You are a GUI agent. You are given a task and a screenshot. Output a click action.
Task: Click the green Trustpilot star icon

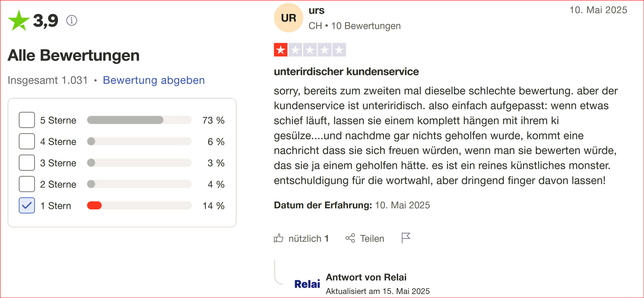(x=19, y=21)
